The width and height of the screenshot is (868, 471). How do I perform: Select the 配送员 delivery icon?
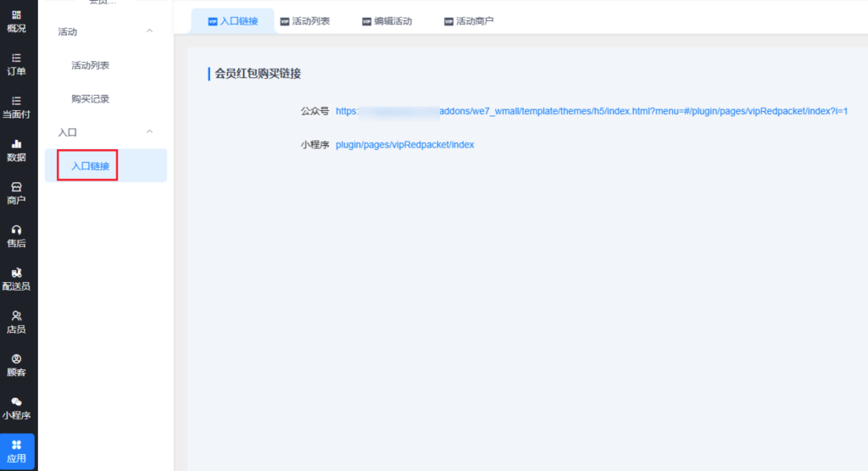(x=17, y=273)
